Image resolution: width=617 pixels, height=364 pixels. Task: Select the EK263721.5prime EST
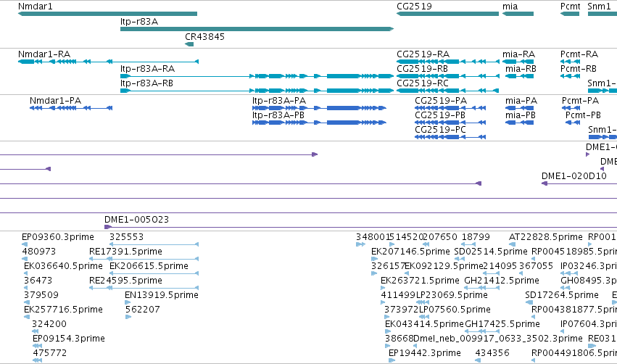pyautogui.click(x=384, y=288)
